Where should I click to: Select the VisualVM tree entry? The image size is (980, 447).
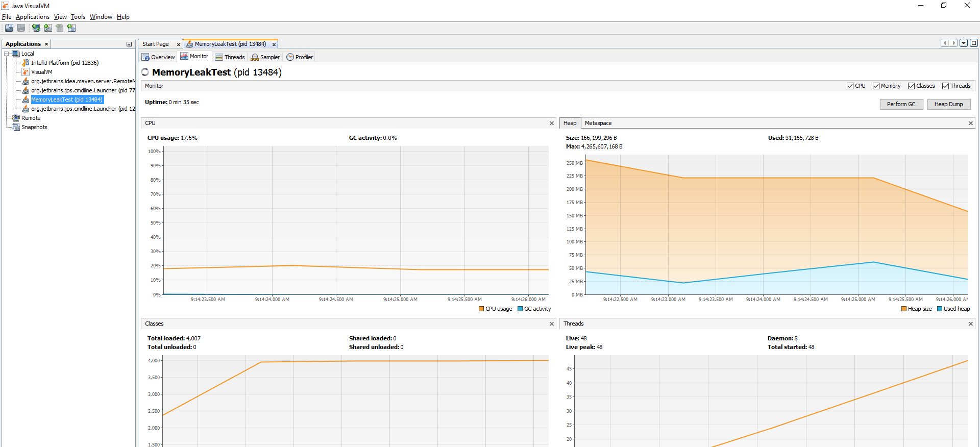pos(42,72)
